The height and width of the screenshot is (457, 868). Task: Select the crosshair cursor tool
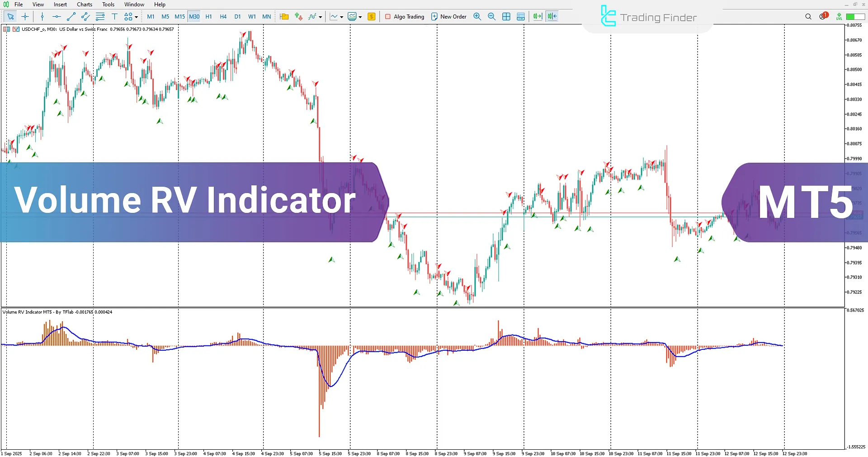[25, 17]
